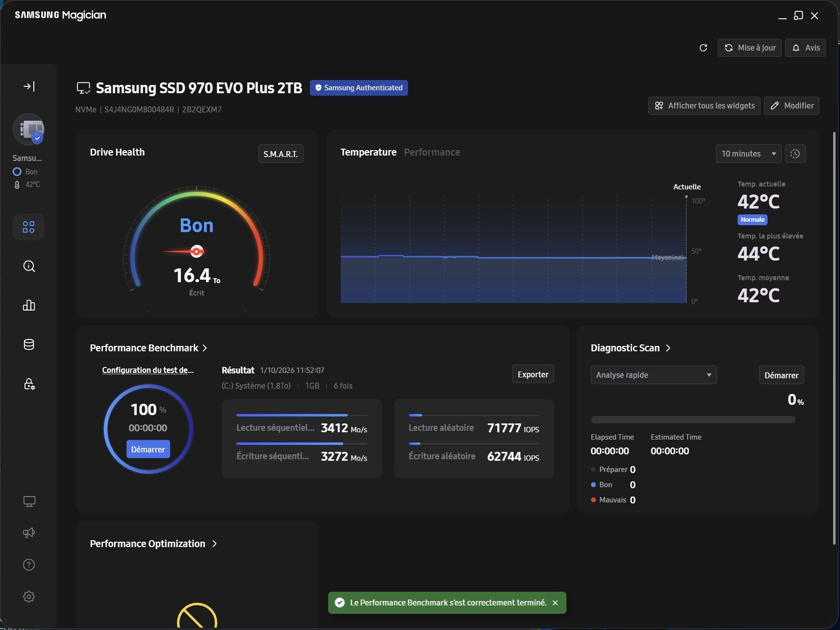Select the Temperature tab
This screenshot has width=840, height=630.
pyautogui.click(x=368, y=153)
